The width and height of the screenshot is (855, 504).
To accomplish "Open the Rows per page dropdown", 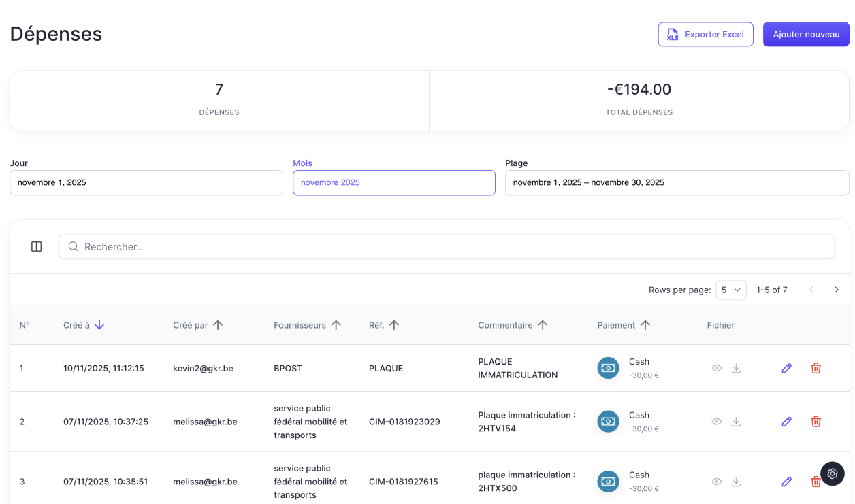I will [x=730, y=290].
